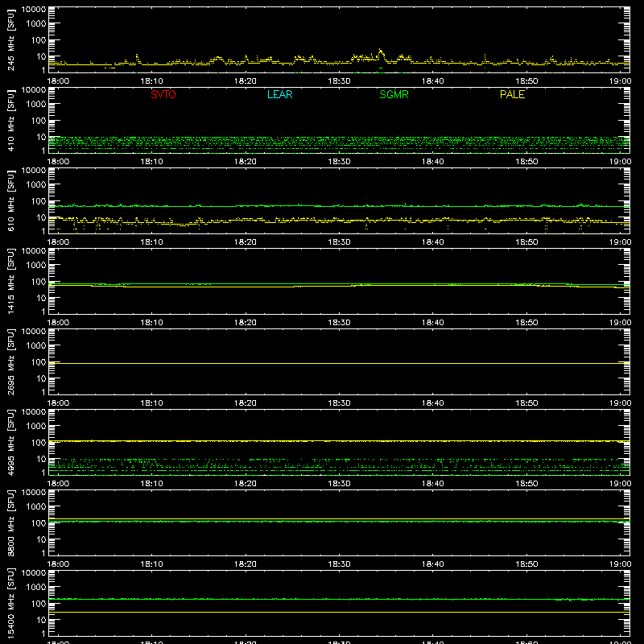Click the 10 y-axis value on 1415 MHz plot

coord(41,298)
